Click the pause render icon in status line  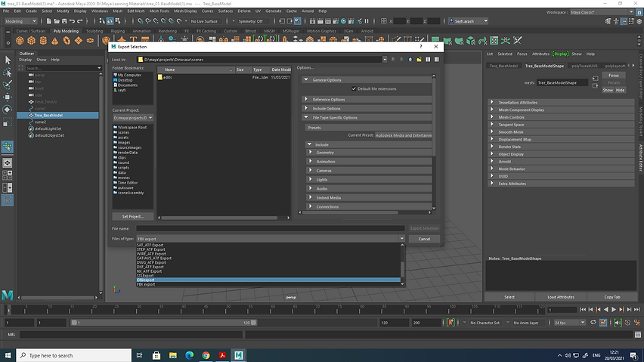tap(367, 21)
